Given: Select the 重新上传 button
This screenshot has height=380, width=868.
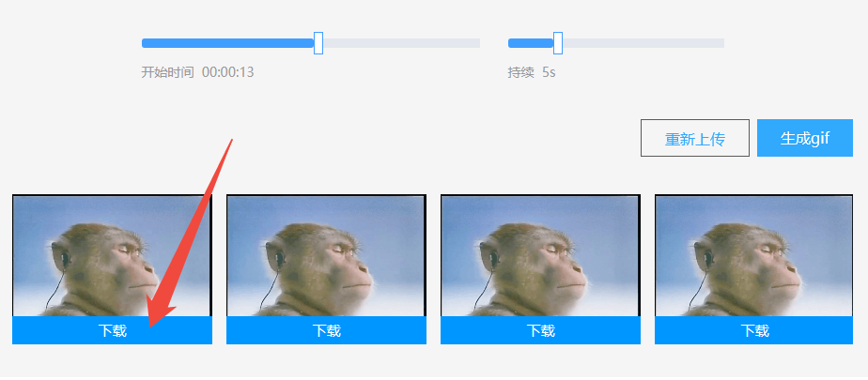Looking at the screenshot, I should (695, 138).
